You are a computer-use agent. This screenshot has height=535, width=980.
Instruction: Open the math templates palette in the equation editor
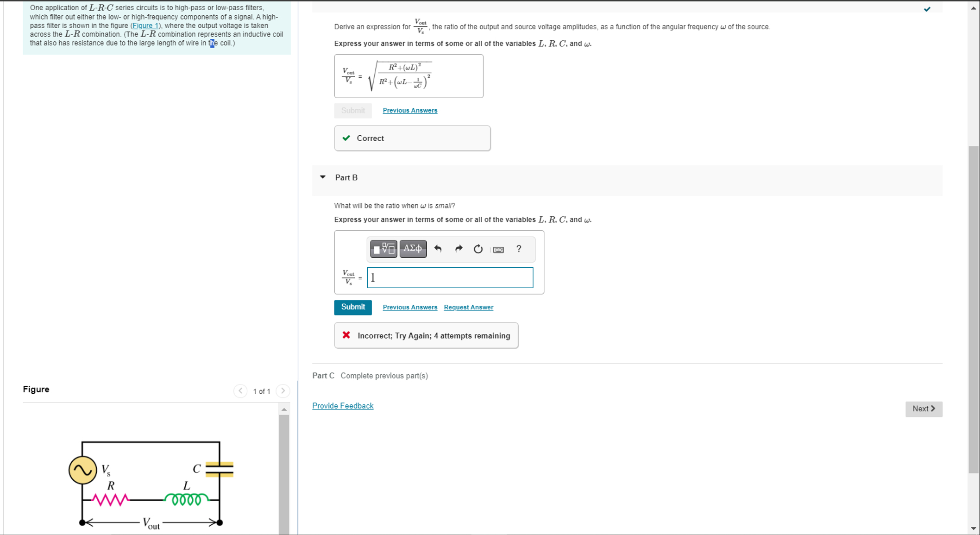pyautogui.click(x=383, y=249)
